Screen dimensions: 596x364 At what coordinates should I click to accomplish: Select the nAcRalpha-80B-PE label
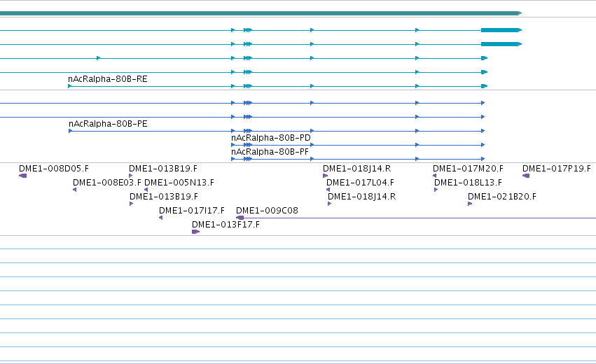click(x=108, y=124)
